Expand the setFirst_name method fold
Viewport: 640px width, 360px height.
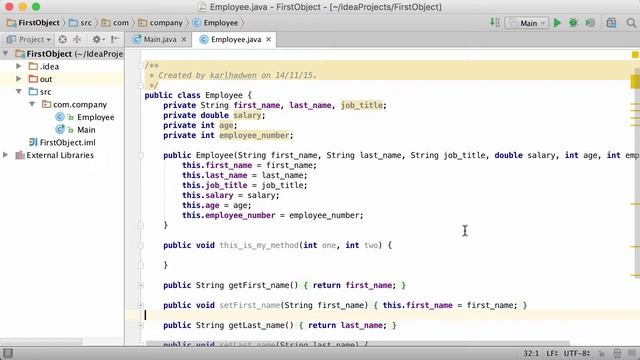pyautogui.click(x=140, y=305)
